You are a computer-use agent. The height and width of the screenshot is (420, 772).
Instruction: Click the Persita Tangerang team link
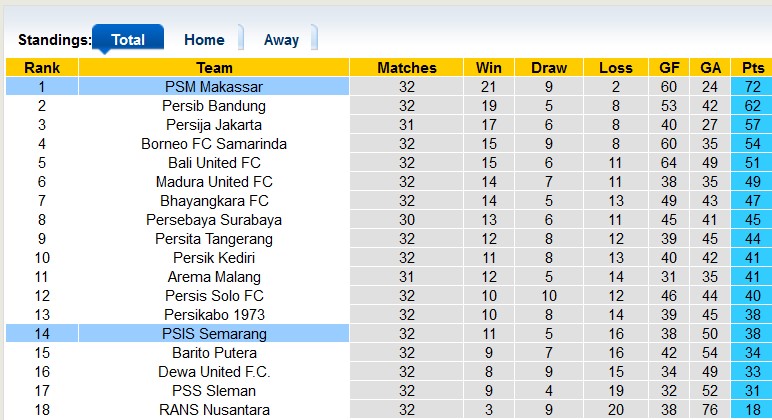pyautogui.click(x=214, y=239)
